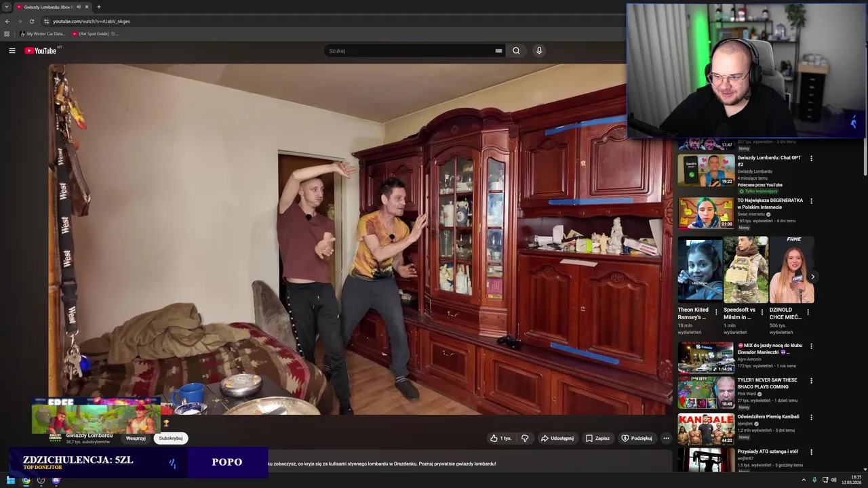
Task: Go forward in the browser
Action: click(x=20, y=21)
